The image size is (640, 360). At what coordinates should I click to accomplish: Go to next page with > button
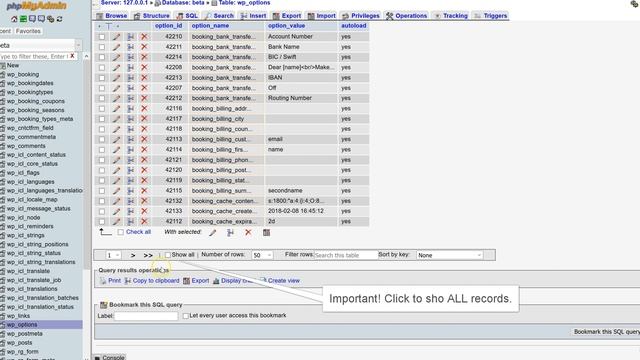click(133, 256)
